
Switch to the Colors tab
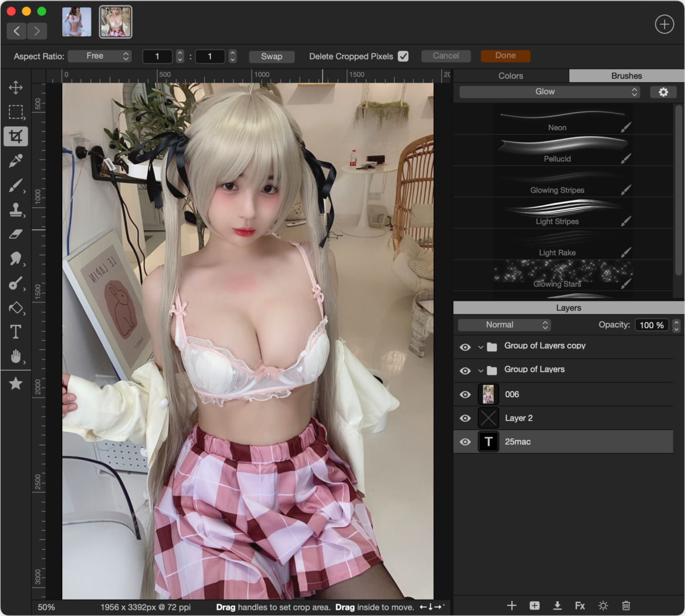click(511, 76)
